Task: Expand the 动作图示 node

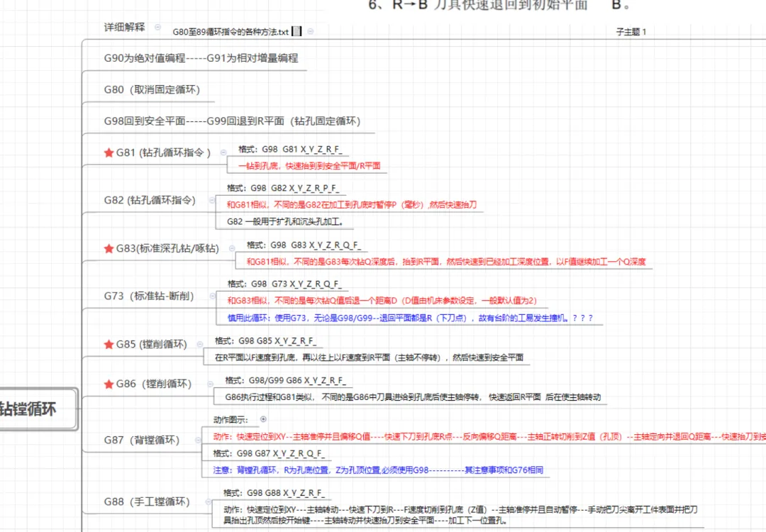Action: click(263, 419)
